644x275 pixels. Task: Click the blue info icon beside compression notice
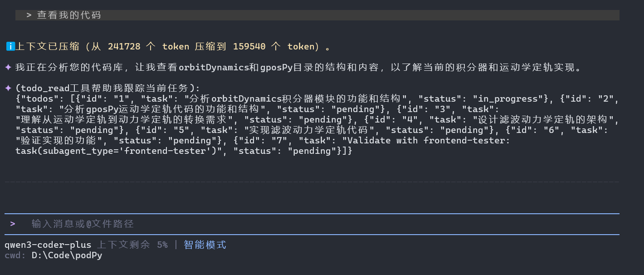[10, 46]
